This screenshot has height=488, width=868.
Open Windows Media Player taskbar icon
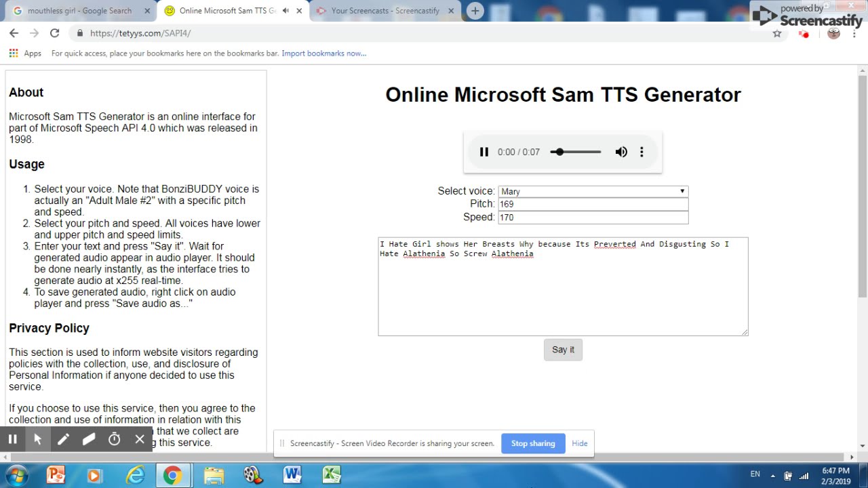pyautogui.click(x=94, y=475)
